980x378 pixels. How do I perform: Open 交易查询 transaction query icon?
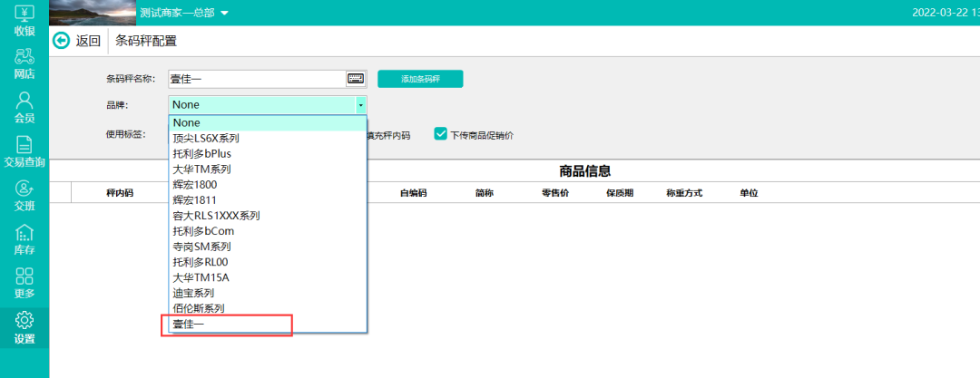[24, 151]
